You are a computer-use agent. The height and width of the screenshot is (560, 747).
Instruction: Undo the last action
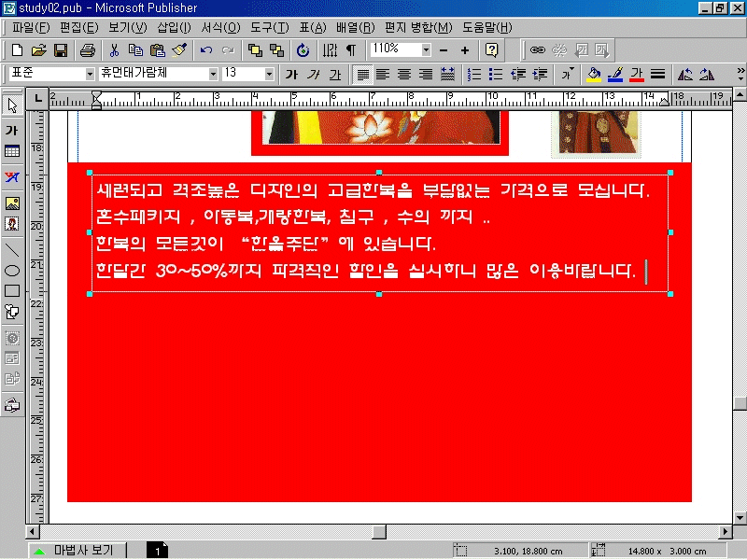point(205,50)
